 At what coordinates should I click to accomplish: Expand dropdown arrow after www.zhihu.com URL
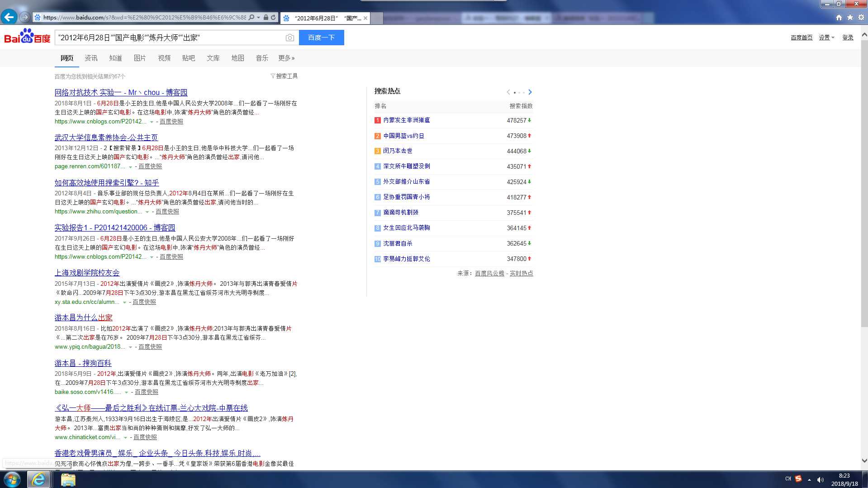(147, 212)
